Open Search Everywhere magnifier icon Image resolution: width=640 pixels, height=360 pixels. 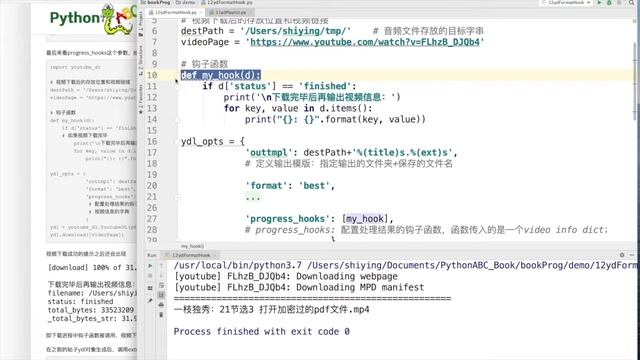[x=631, y=2]
